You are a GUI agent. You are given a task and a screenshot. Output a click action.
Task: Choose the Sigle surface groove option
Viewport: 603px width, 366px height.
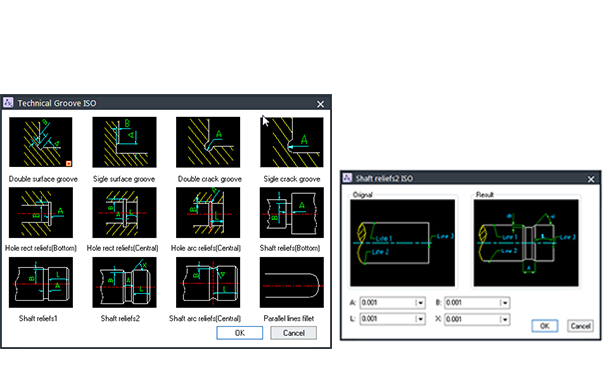(x=124, y=142)
